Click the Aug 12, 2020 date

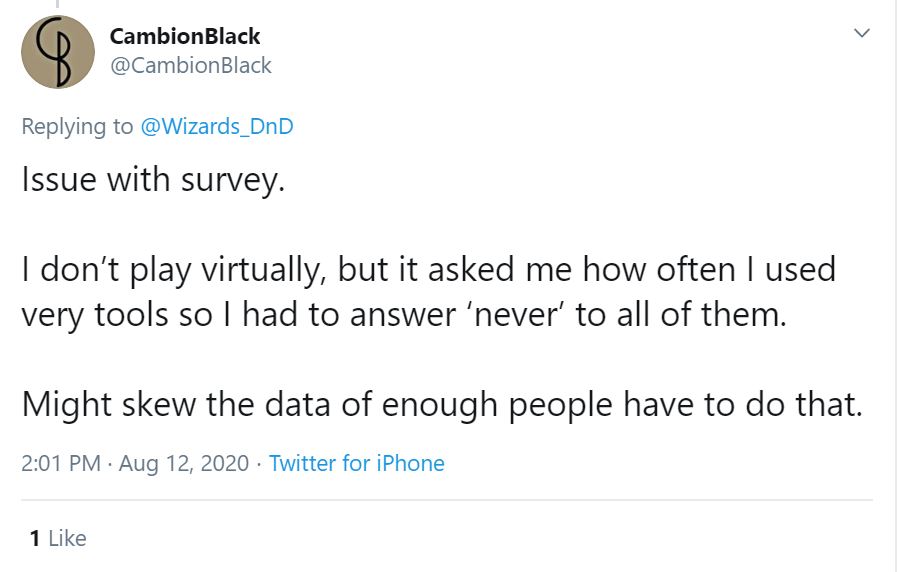coord(183,463)
